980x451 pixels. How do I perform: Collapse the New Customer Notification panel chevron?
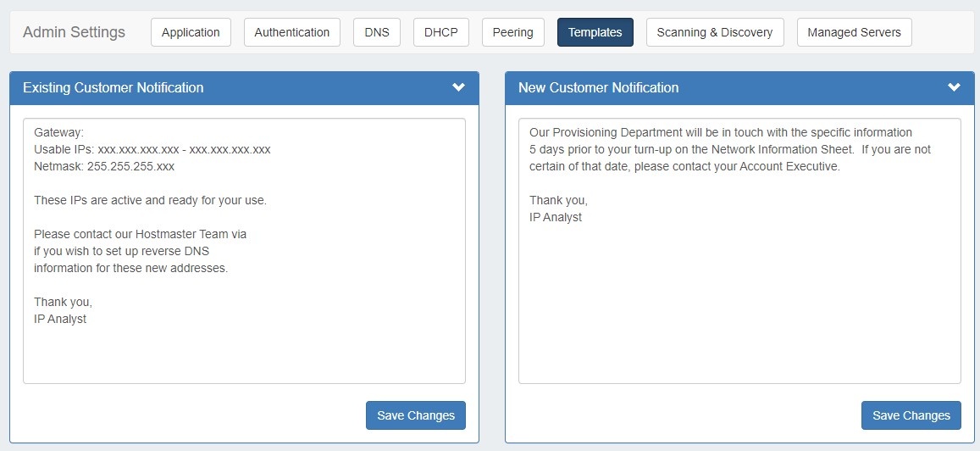[954, 87]
